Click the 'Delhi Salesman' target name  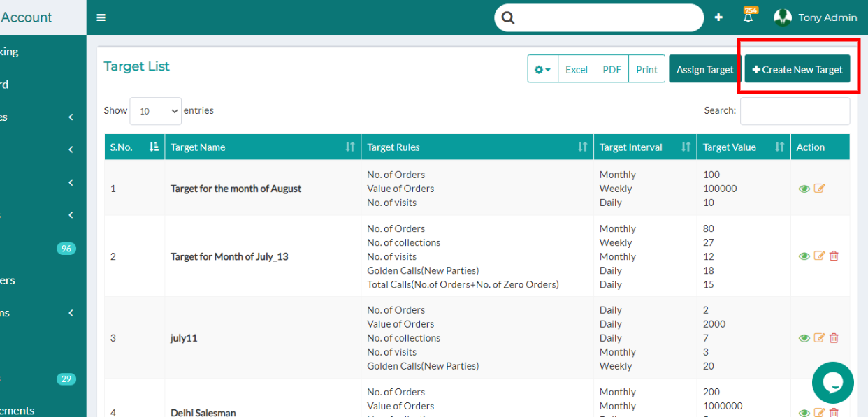point(203,413)
